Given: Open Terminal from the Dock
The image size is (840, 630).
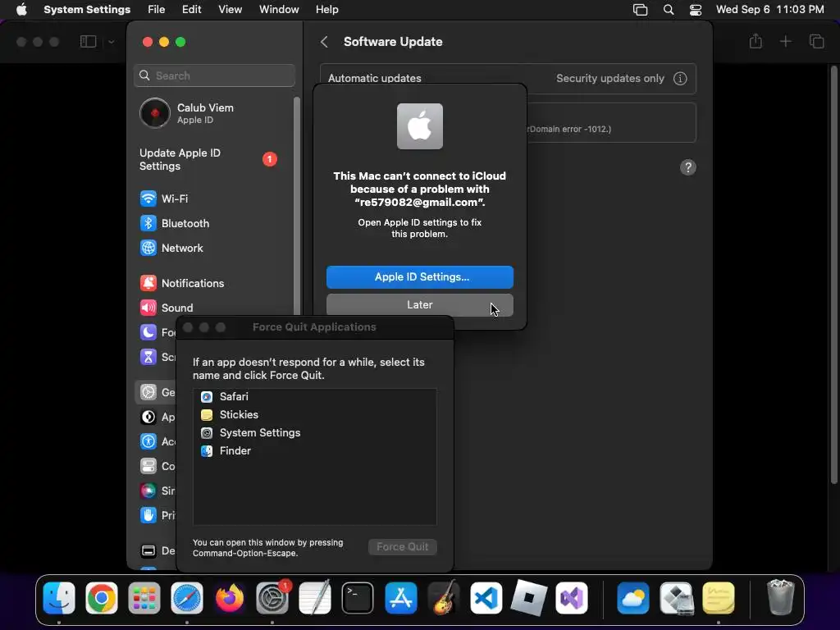Looking at the screenshot, I should 358,598.
